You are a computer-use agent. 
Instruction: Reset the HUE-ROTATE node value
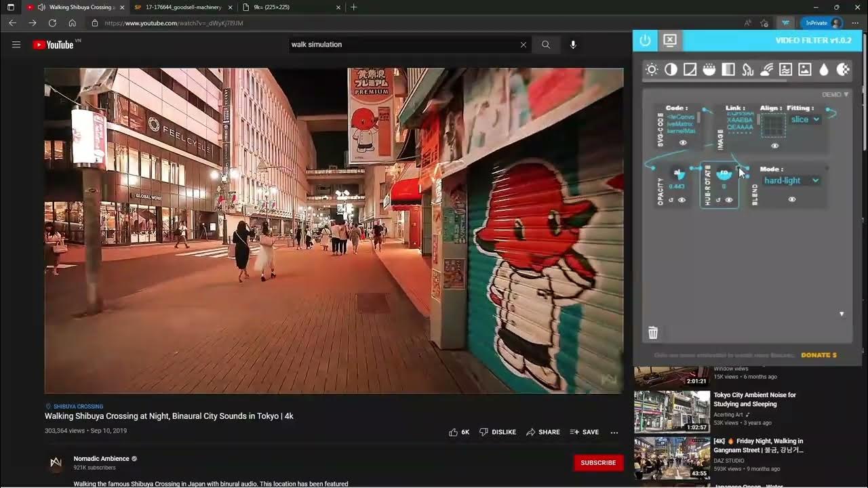click(717, 200)
